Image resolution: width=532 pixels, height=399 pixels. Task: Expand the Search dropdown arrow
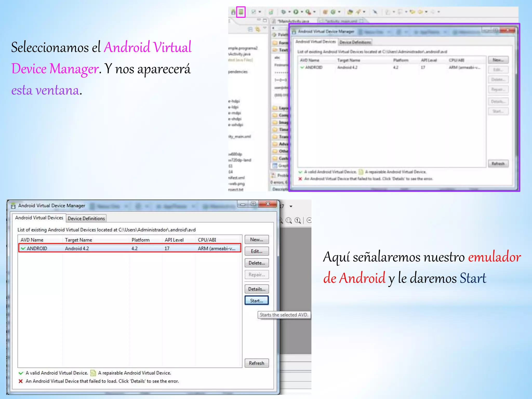[364, 12]
